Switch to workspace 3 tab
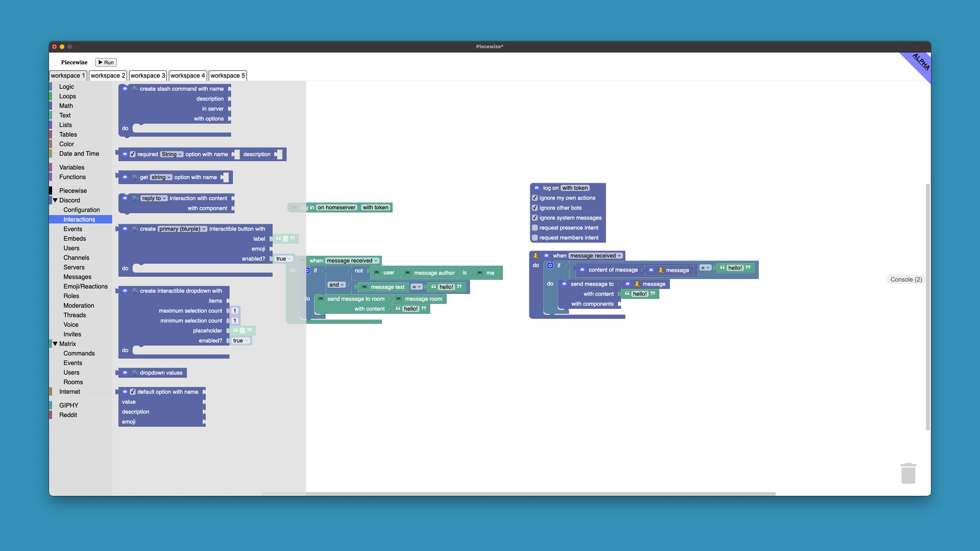The width and height of the screenshot is (980, 551). [x=148, y=76]
